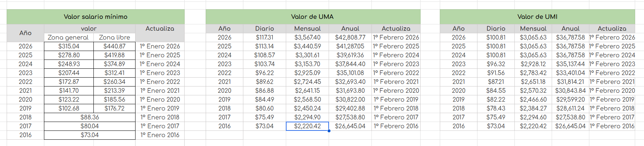
Task: Click the 1º Febrero 2026 UMA cell
Action: [396, 37]
